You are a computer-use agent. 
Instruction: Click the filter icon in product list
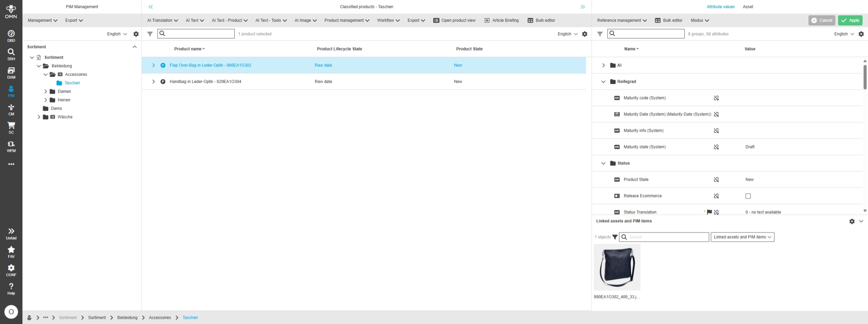tap(150, 34)
